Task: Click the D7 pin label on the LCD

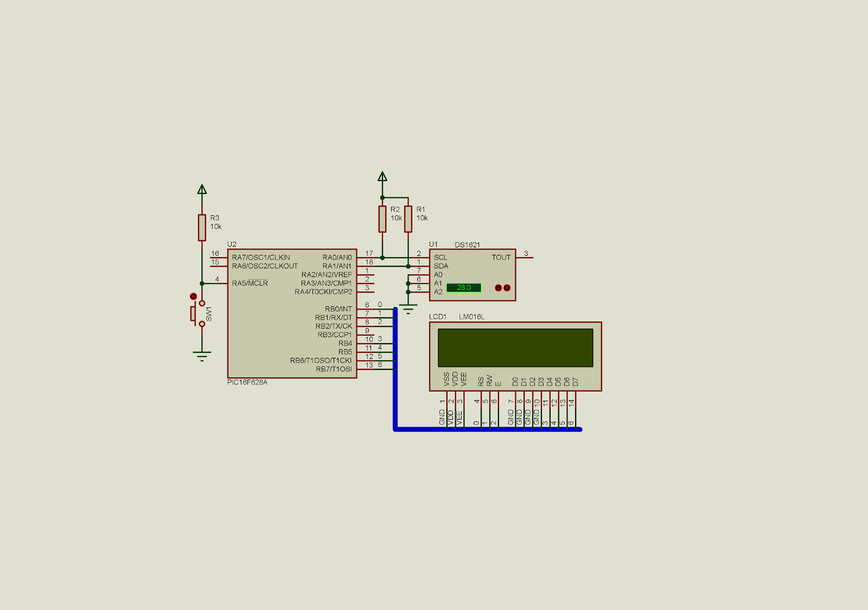Action: click(x=575, y=382)
